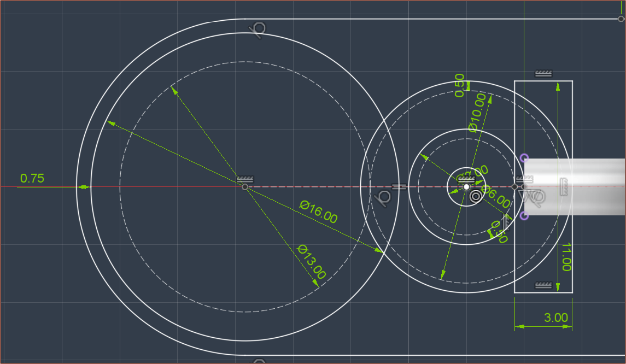This screenshot has height=364, width=626.
Task: Select the constraint icon above the rectangle's bottom edge
Action: coord(543,285)
